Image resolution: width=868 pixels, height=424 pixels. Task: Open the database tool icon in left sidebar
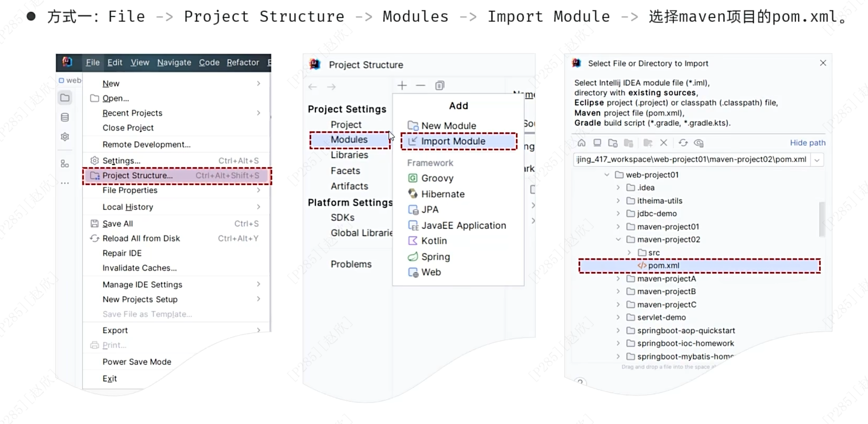(x=65, y=117)
